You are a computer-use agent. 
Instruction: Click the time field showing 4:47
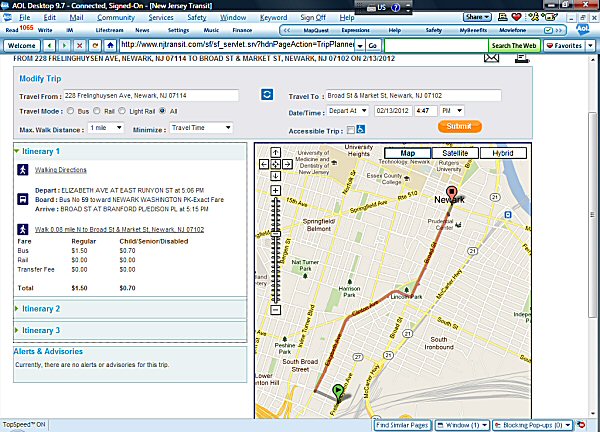pyautogui.click(x=426, y=111)
